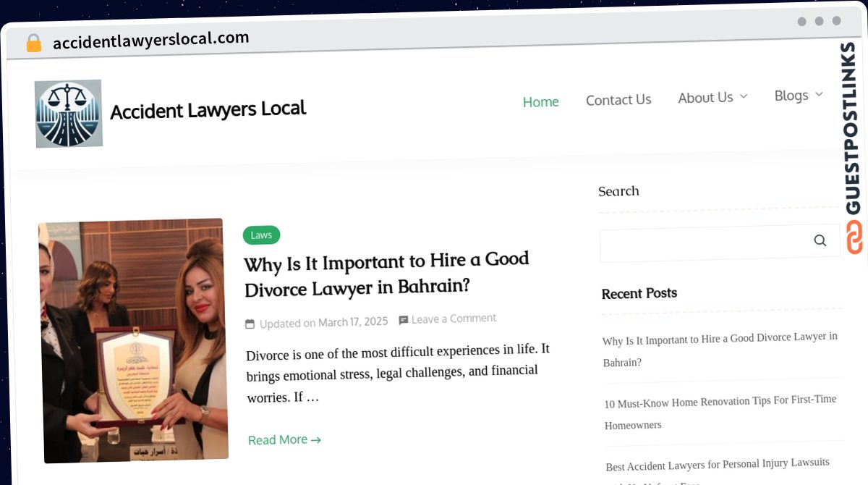The height and width of the screenshot is (485, 868).
Task: Click the Accident Lawyers Local logo image
Action: tap(69, 114)
